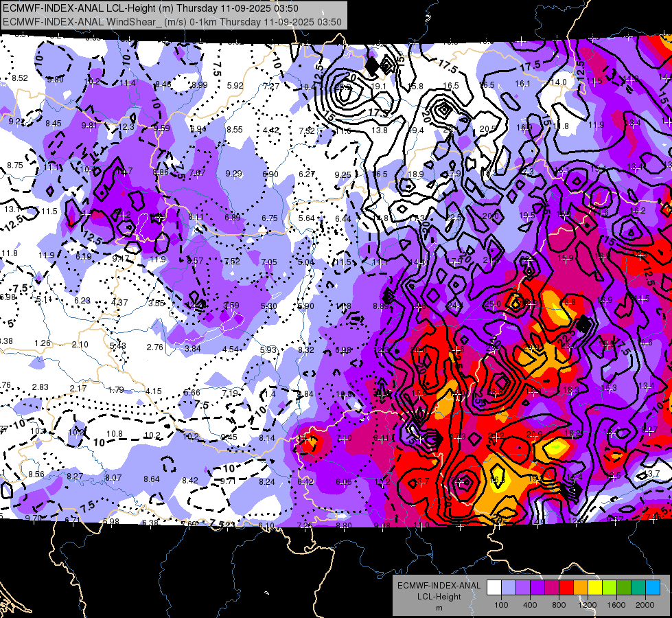The height and width of the screenshot is (618, 672).
Task: Click the white swatch in the LCL-Height legend
Action: click(x=494, y=588)
